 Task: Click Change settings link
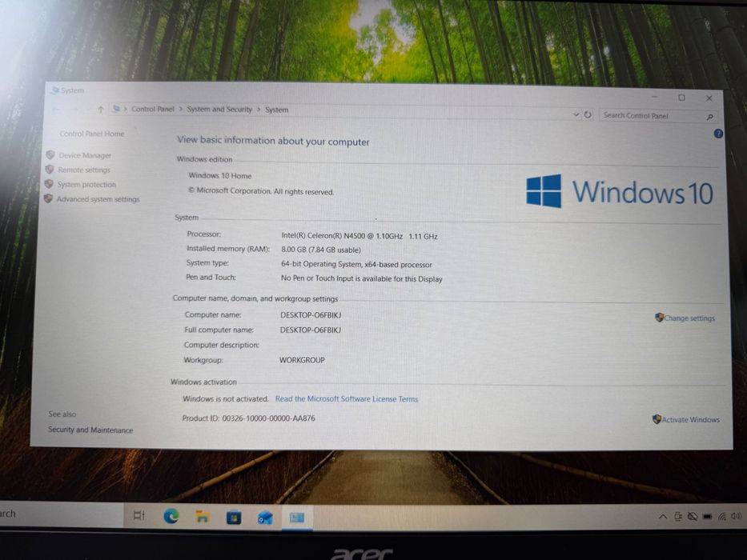[689, 318]
